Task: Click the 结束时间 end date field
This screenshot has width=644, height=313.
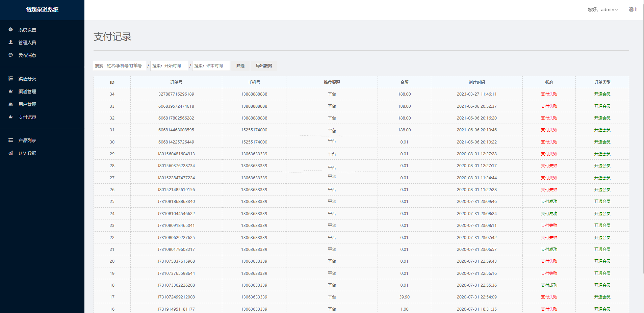Action: pos(211,66)
